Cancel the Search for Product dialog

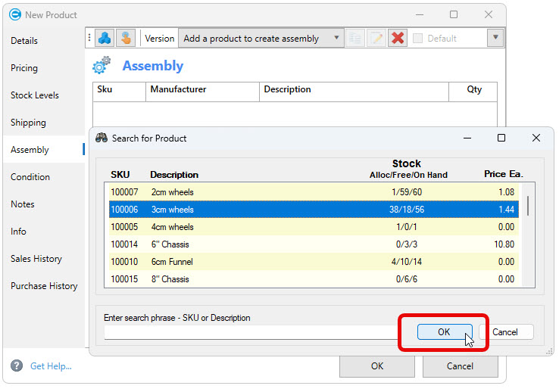505,332
